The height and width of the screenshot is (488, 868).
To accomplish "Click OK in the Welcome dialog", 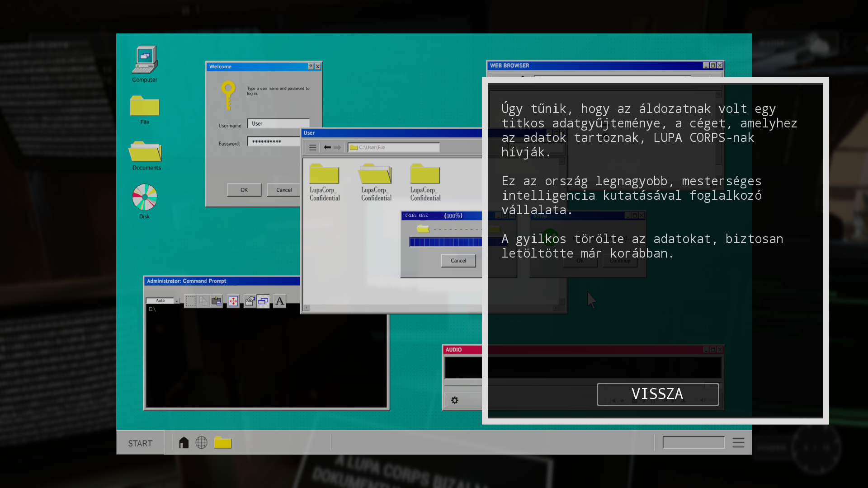I will (x=244, y=190).
